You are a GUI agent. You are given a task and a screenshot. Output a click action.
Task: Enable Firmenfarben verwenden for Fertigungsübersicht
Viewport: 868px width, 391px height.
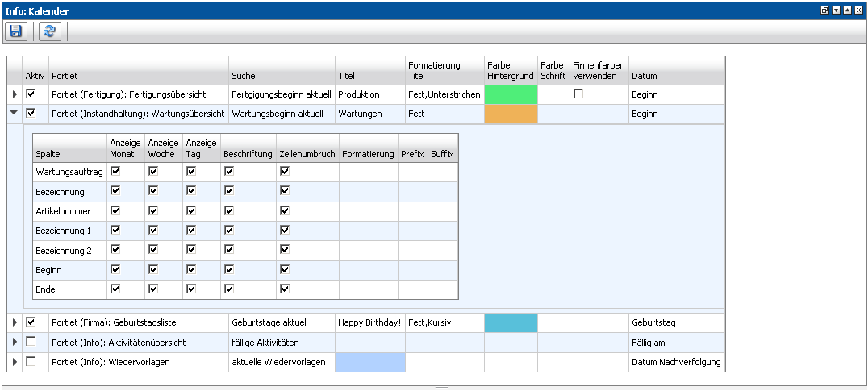pos(578,94)
